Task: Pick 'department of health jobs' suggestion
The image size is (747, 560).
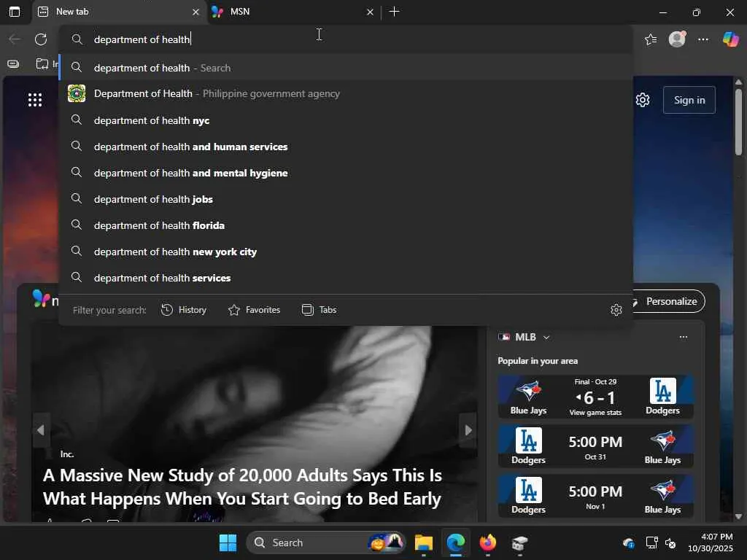Action: [x=346, y=199]
